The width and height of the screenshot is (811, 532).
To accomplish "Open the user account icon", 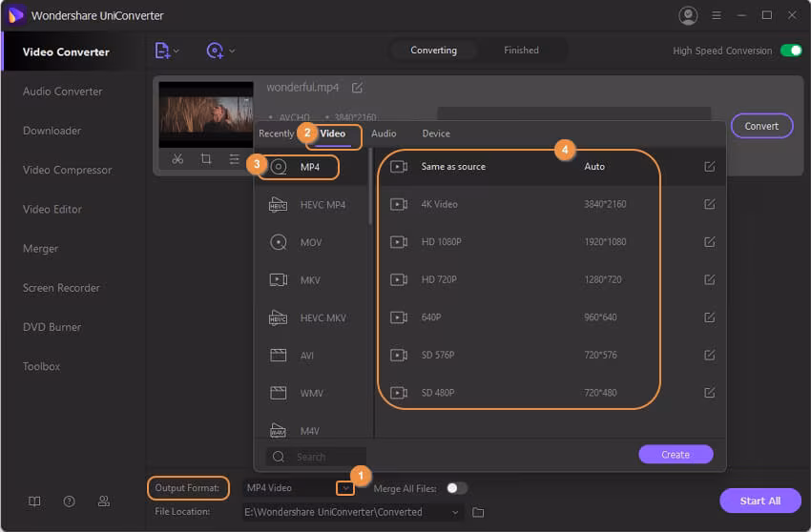I will tap(688, 15).
